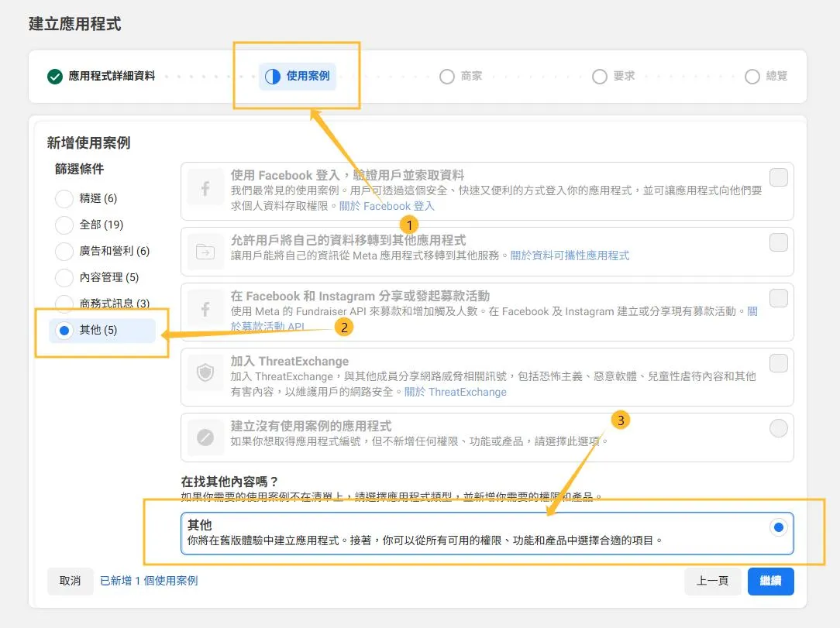Image resolution: width=840 pixels, height=628 pixels.
Task: Tick the ThreatExchange use case checkbox
Action: (778, 363)
